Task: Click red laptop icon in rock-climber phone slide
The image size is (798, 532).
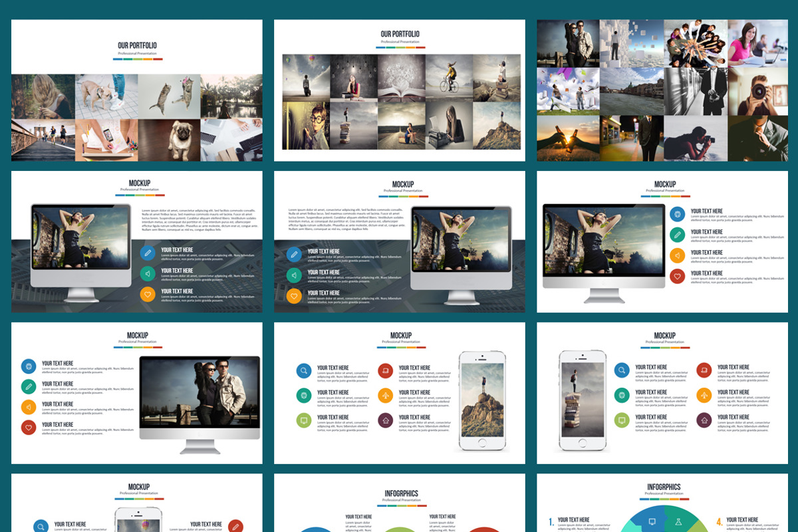Action: (386, 370)
